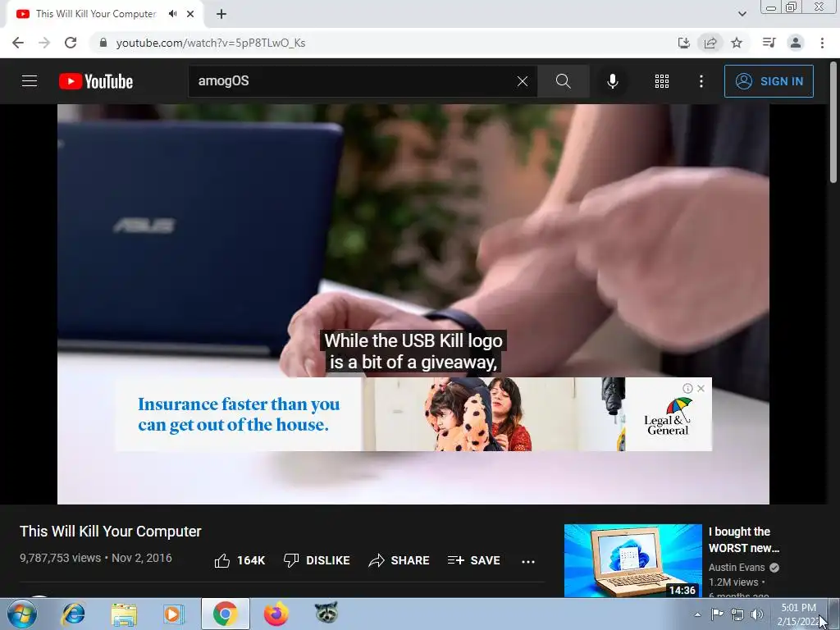Start voice search with the microphone
This screenshot has width=840, height=630.
click(612, 81)
